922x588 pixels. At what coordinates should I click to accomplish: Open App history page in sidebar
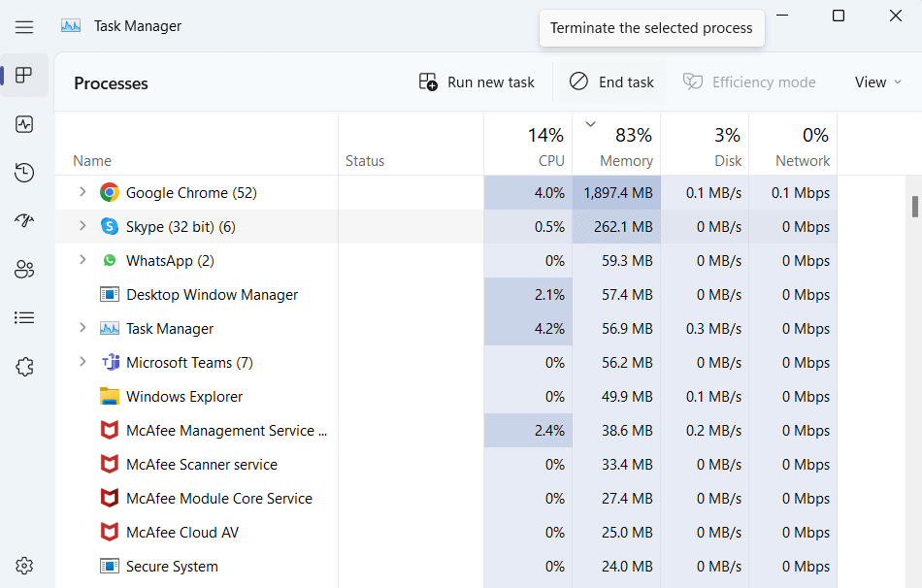24,173
